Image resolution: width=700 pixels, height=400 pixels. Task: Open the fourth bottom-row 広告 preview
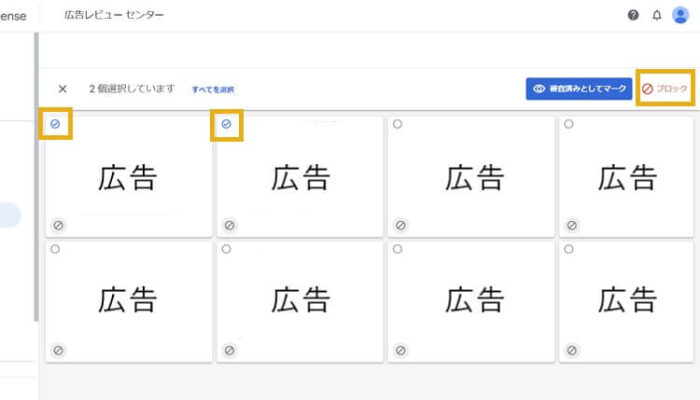click(626, 302)
